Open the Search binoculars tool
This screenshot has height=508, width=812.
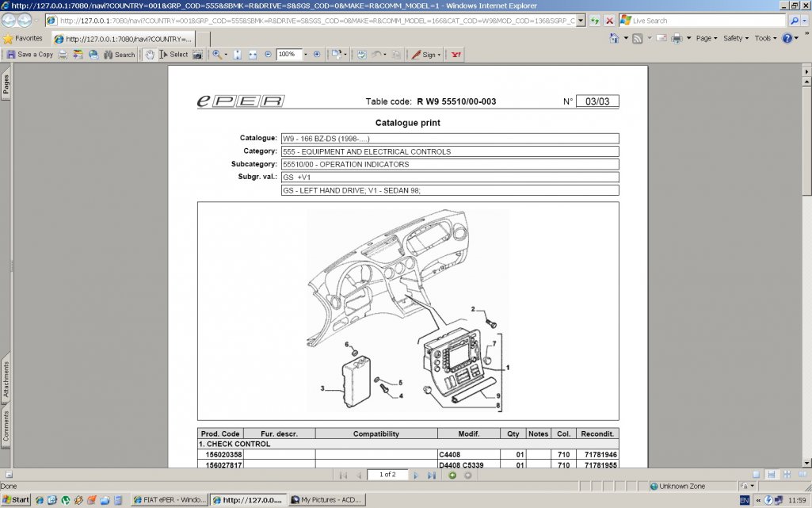coord(119,55)
